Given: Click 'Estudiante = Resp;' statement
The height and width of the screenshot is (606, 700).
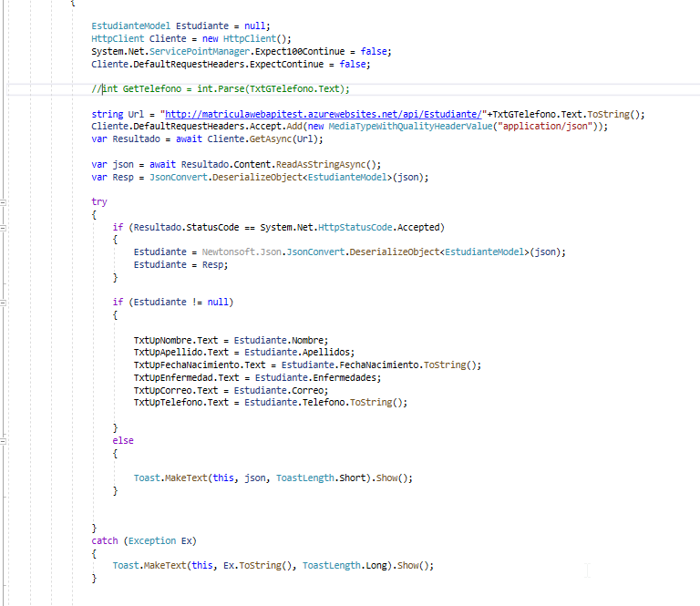Looking at the screenshot, I should 180,264.
